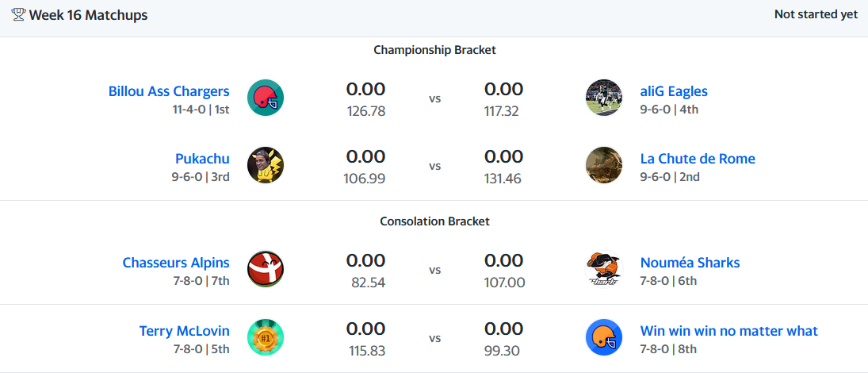Image resolution: width=868 pixels, height=373 pixels.
Task: Click the 'vs' in the Chasseurs-Sharks matchup
Action: (435, 271)
